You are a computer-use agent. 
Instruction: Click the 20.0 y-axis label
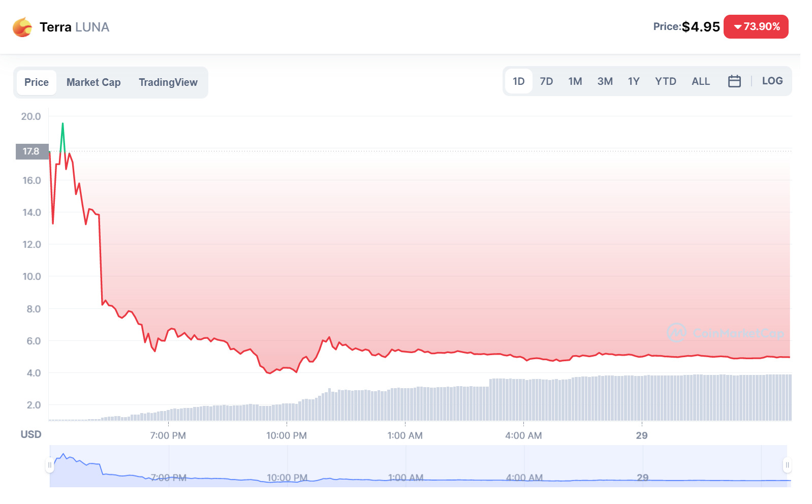[31, 116]
